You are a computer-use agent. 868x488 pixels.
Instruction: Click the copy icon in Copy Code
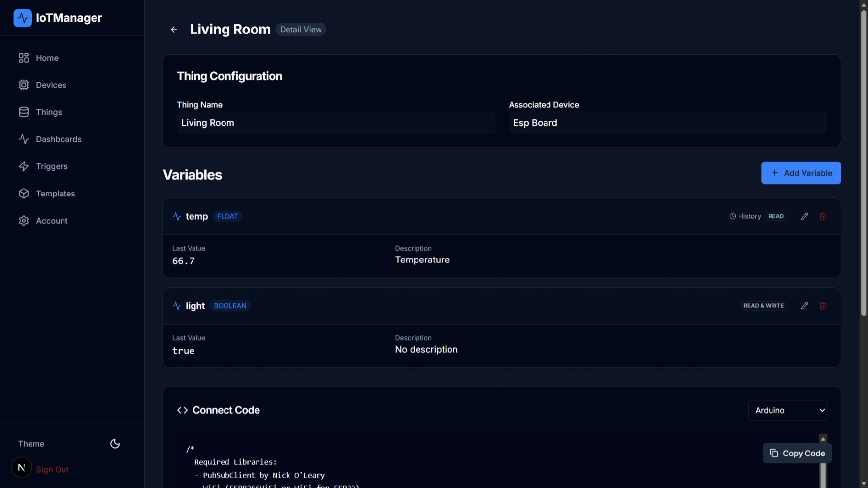point(773,453)
